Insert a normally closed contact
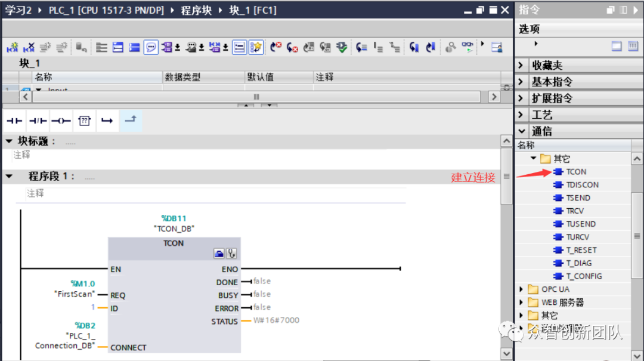 (x=38, y=121)
